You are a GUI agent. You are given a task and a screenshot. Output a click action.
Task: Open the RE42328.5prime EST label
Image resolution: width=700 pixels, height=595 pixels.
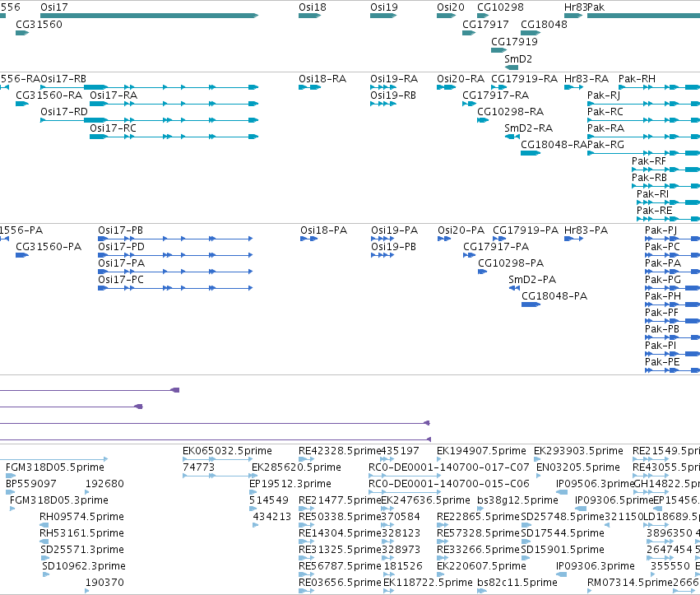click(x=339, y=451)
